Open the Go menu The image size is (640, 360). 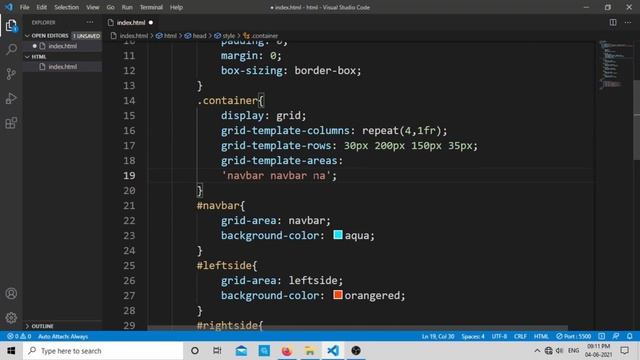tap(111, 7)
